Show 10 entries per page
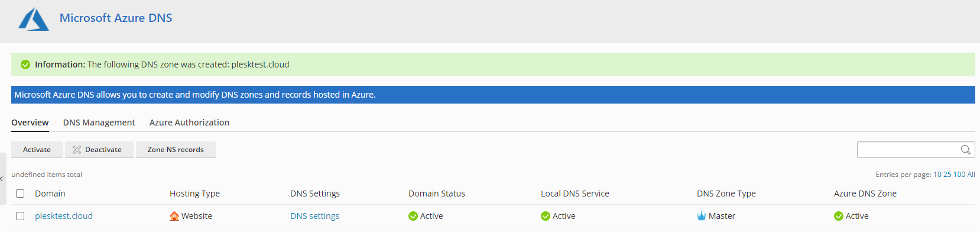This screenshot has height=232, width=980. [x=937, y=175]
